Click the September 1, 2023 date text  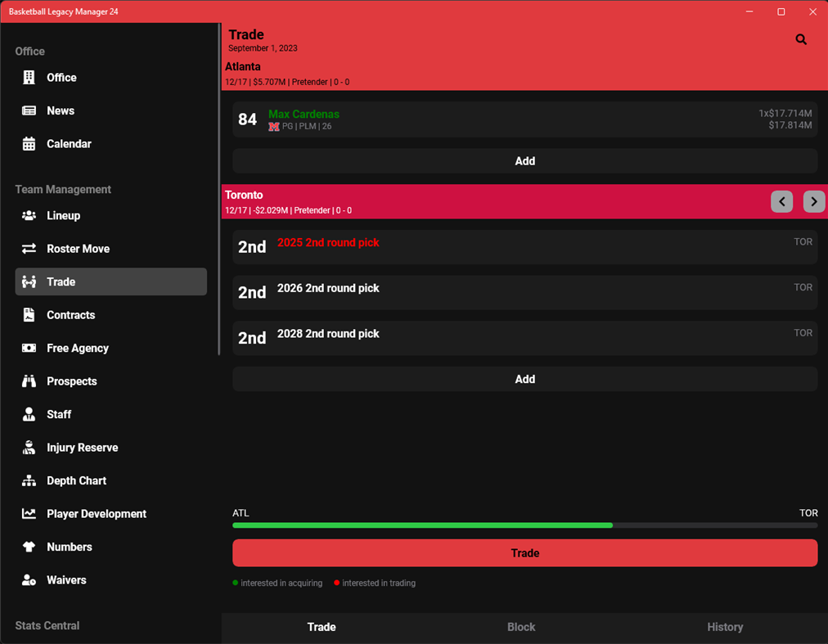pos(263,48)
